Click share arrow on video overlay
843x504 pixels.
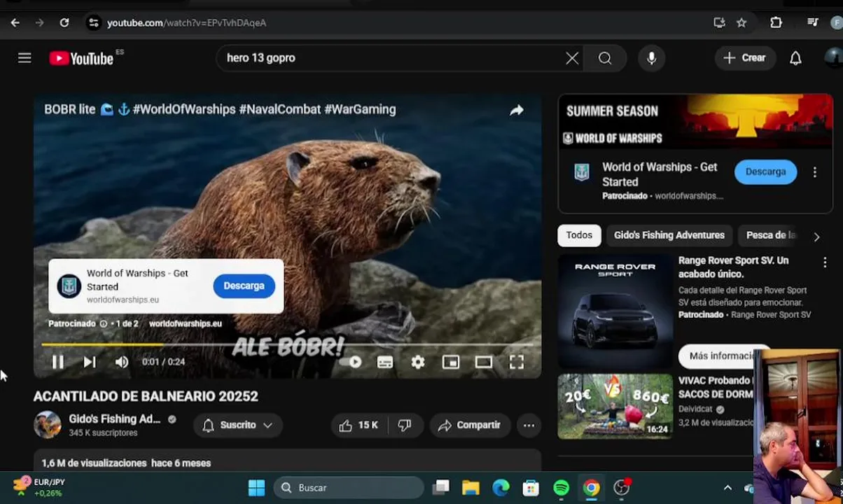[x=517, y=110]
